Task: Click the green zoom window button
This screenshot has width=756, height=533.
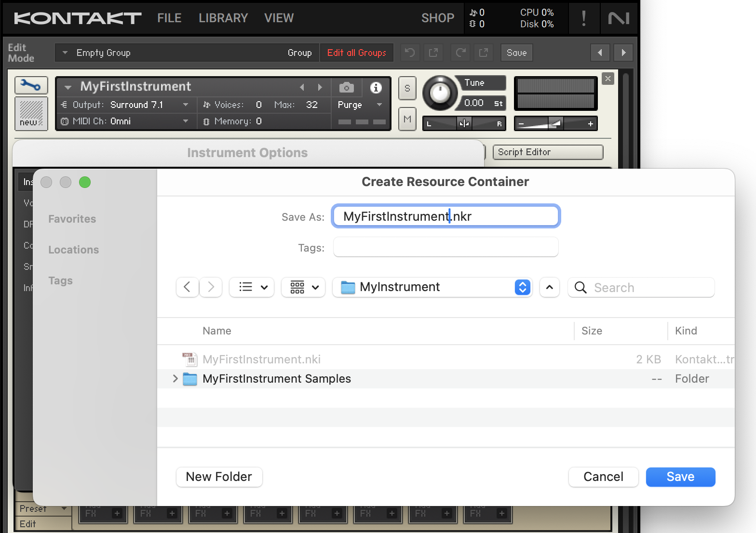Action: point(85,182)
